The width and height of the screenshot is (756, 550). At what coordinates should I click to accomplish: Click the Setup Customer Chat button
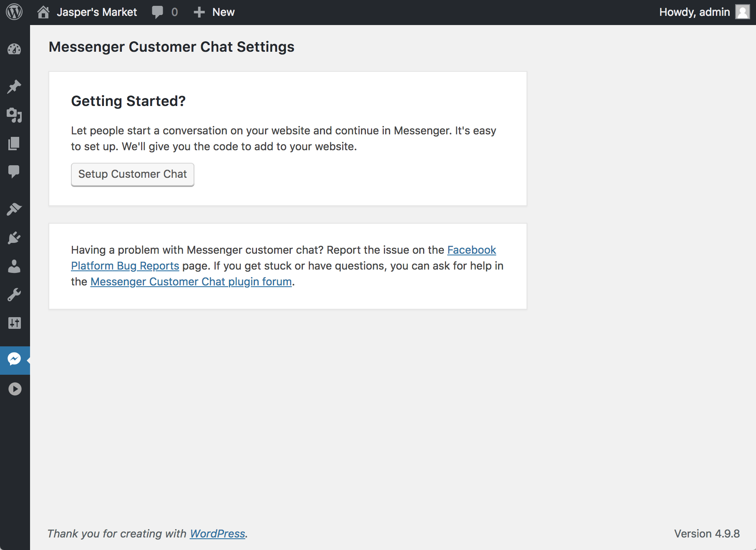(133, 174)
